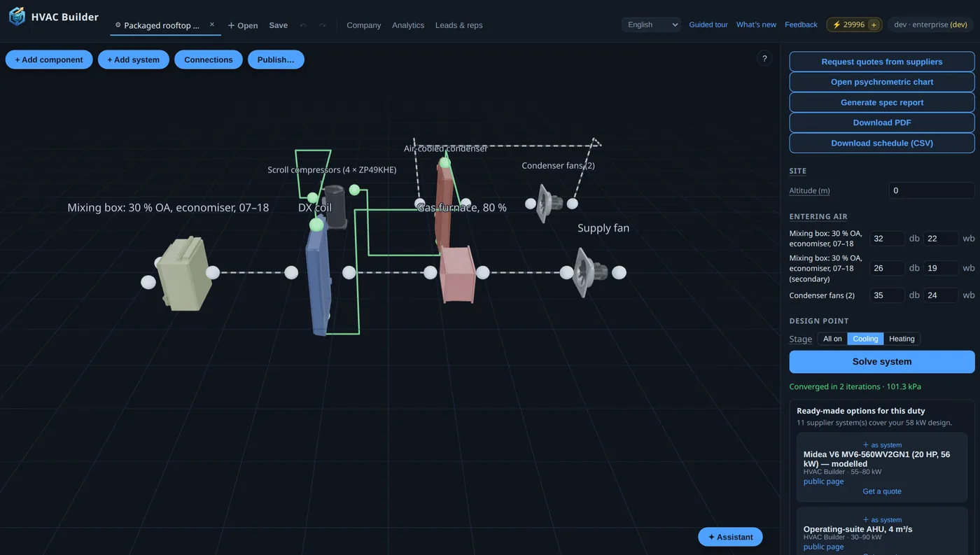Viewport: 980px width, 555px height.
Task: Add Operating-suite AHU as system
Action: 882,520
